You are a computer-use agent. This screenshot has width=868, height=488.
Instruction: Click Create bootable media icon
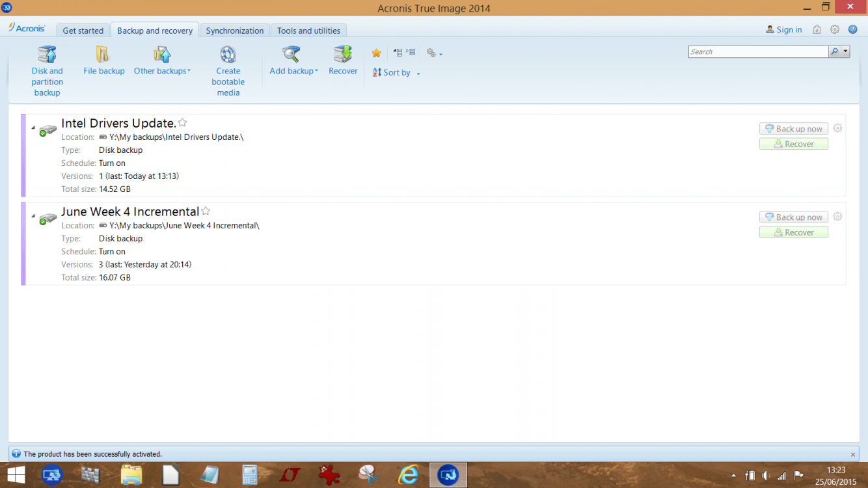tap(228, 55)
